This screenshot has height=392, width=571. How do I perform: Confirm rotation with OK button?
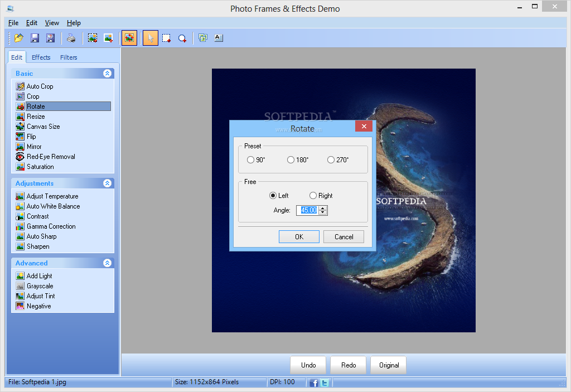299,237
